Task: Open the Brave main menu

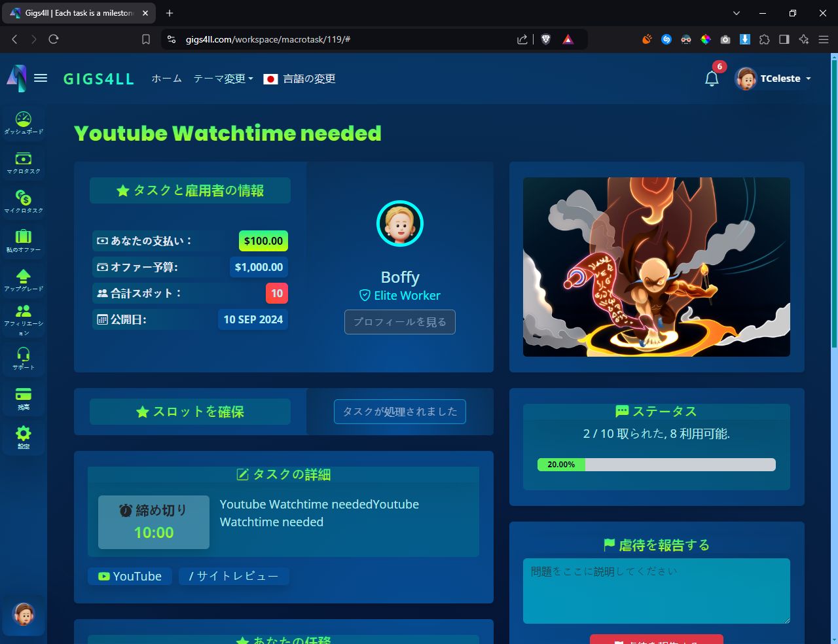Action: (x=824, y=39)
